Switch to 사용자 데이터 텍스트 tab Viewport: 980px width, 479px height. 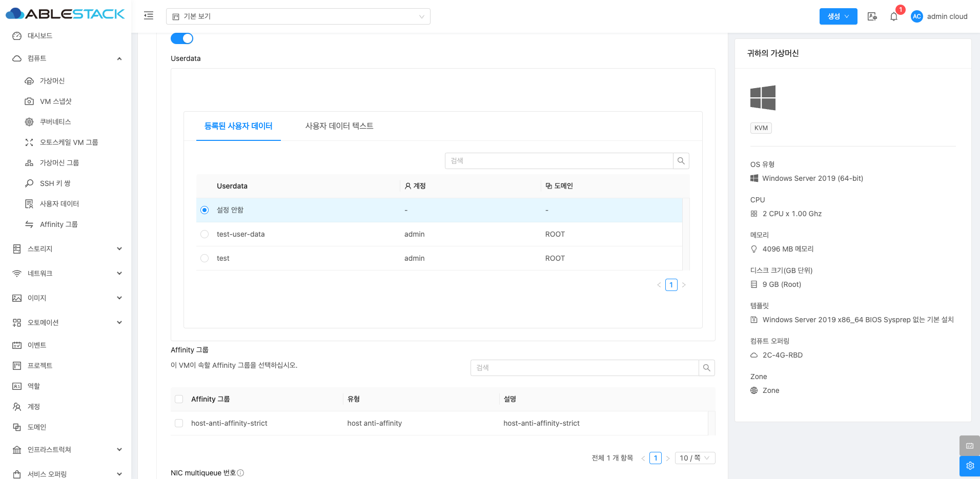point(339,126)
